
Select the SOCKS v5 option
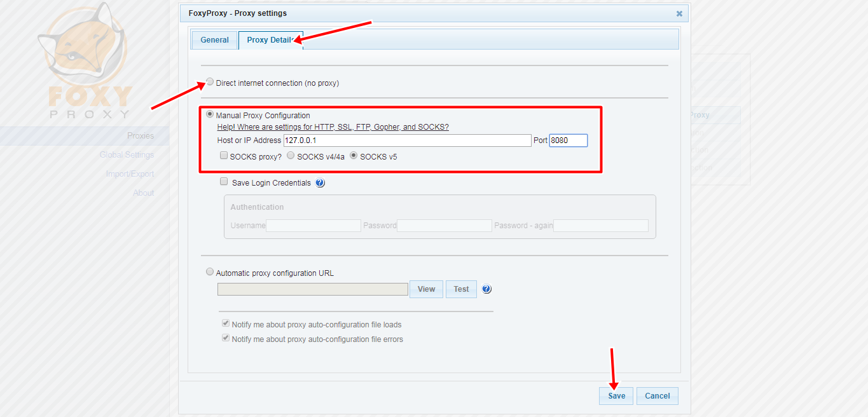[354, 156]
